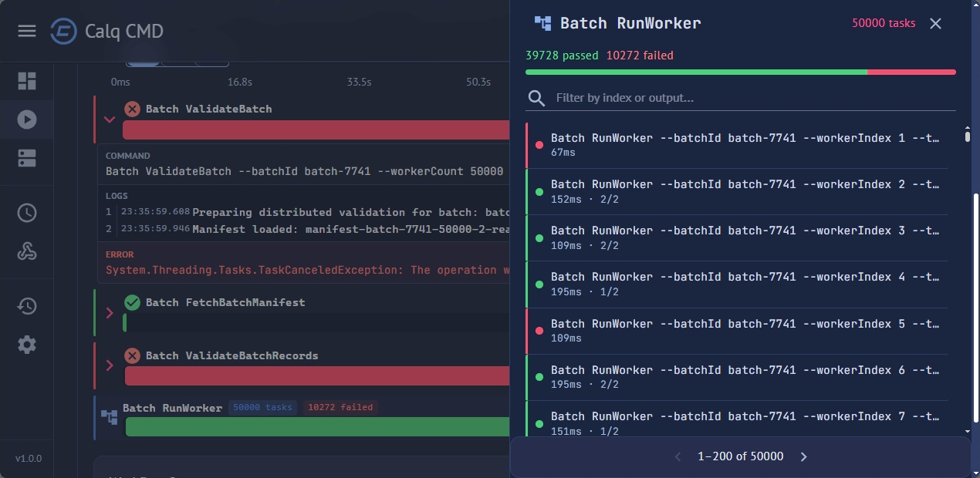Viewport: 980px width, 478px height.
Task: Open the workerIndex 3 task
Action: [x=737, y=237]
